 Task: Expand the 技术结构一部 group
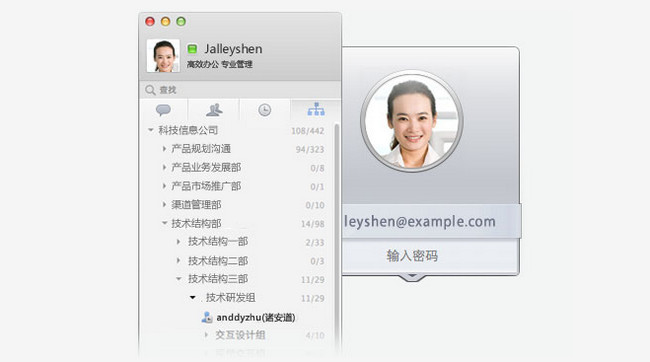point(178,241)
